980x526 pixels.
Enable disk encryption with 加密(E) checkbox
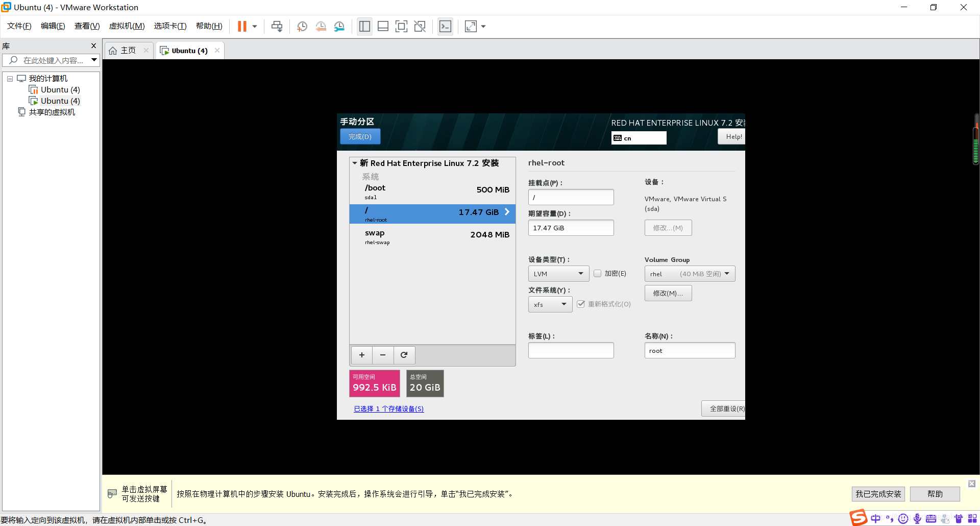pos(597,273)
